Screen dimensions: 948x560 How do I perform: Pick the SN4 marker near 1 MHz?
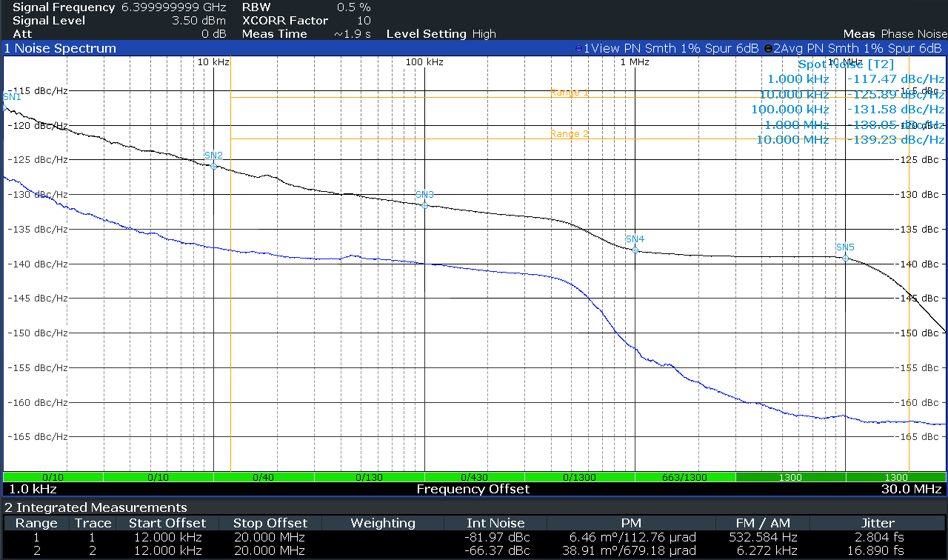point(635,250)
